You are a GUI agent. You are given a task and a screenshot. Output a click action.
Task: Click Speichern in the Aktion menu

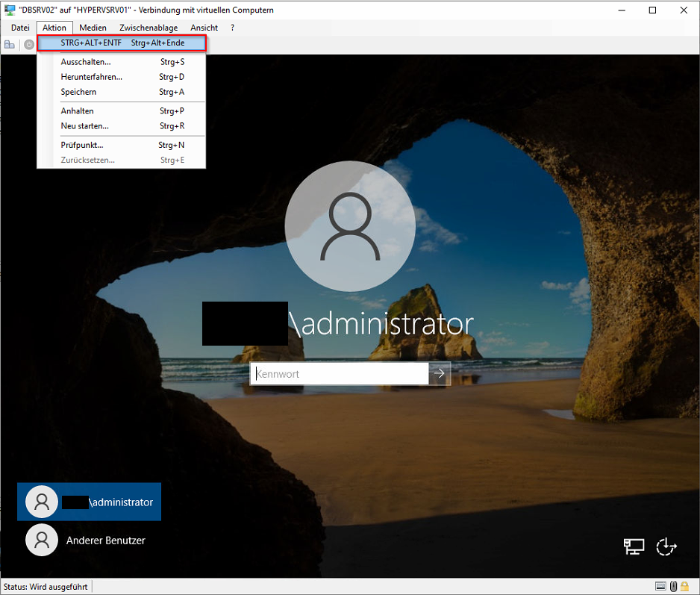point(122,92)
